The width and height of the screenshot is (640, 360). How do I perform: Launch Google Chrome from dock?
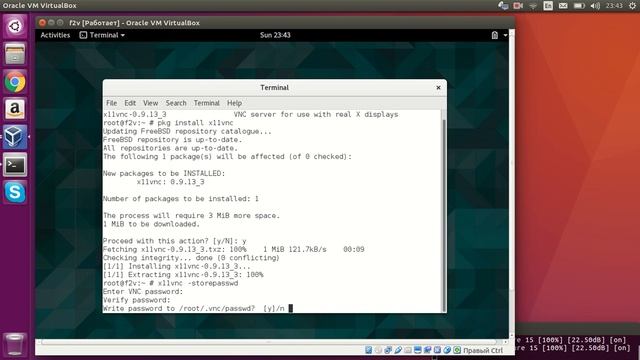click(x=15, y=82)
